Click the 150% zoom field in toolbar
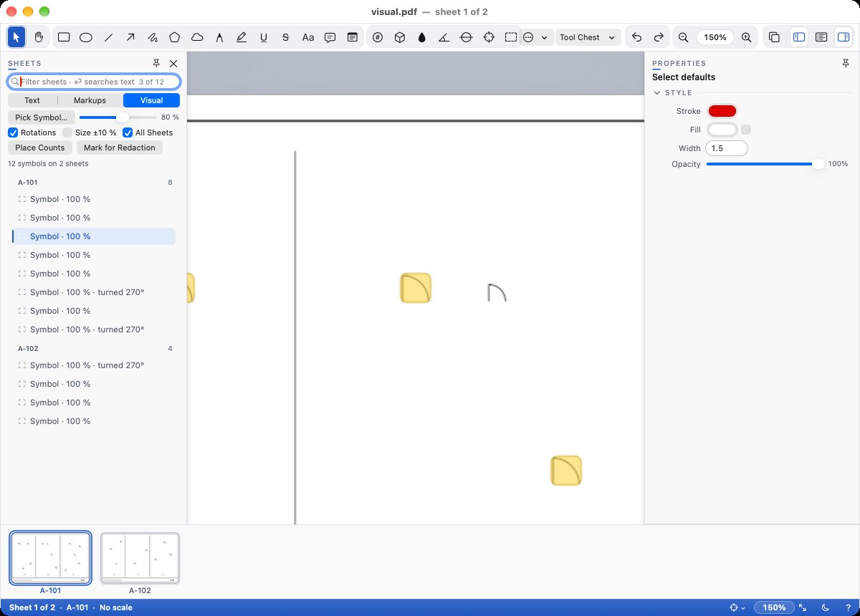This screenshot has width=860, height=616. (x=715, y=37)
